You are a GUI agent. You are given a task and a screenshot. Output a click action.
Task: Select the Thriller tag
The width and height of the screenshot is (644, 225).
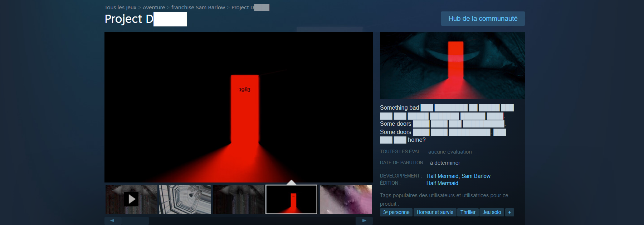pyautogui.click(x=468, y=212)
